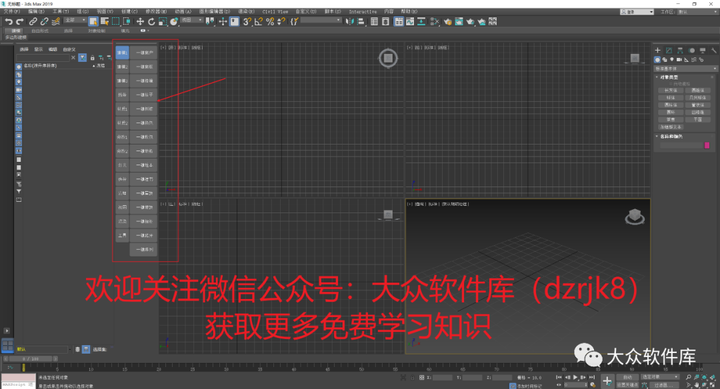The image size is (720, 389).
Task: Click the Maximize Viewport Toggle icon
Action: pos(712,385)
